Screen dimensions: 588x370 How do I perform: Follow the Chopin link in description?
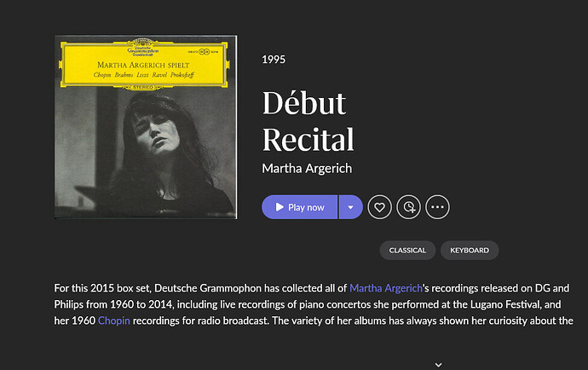[x=113, y=321]
